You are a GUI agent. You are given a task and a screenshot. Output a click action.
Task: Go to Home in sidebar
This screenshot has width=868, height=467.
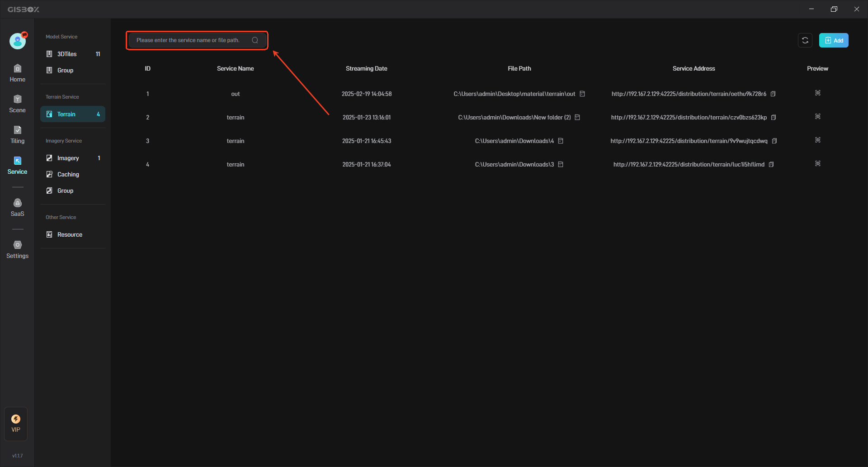[x=17, y=73]
